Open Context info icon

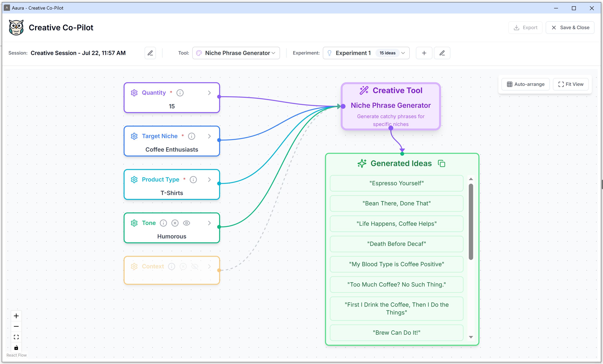pos(172,266)
